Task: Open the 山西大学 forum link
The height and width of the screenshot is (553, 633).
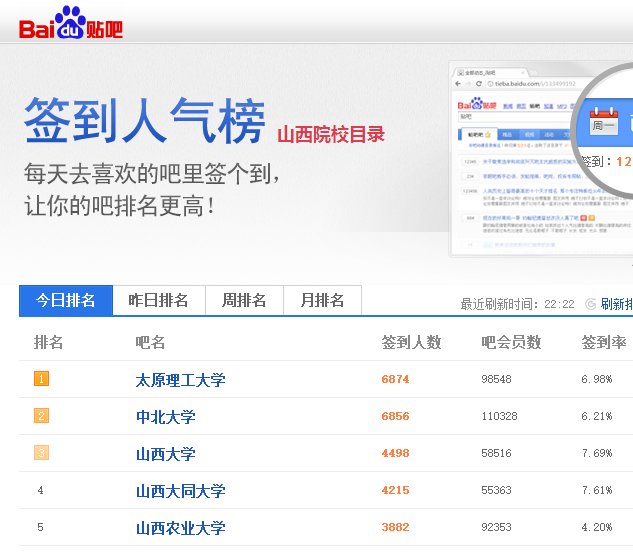Action: 166,454
